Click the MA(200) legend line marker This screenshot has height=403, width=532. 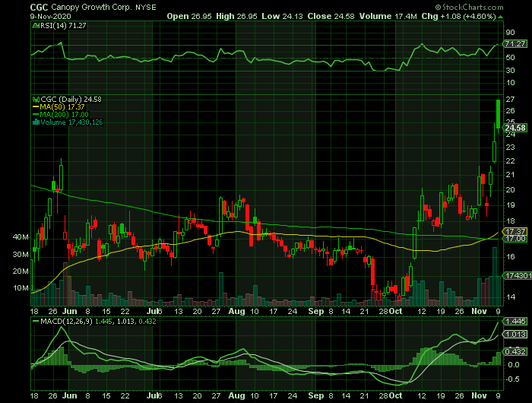34,115
